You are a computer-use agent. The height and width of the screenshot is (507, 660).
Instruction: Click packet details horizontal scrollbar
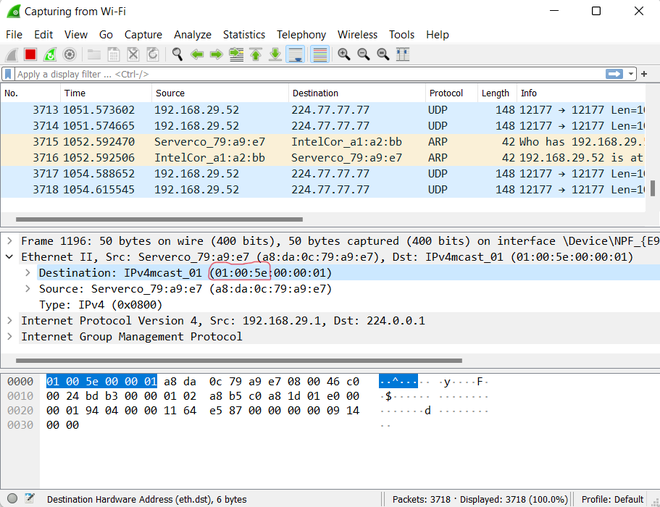pyautogui.click(x=239, y=361)
